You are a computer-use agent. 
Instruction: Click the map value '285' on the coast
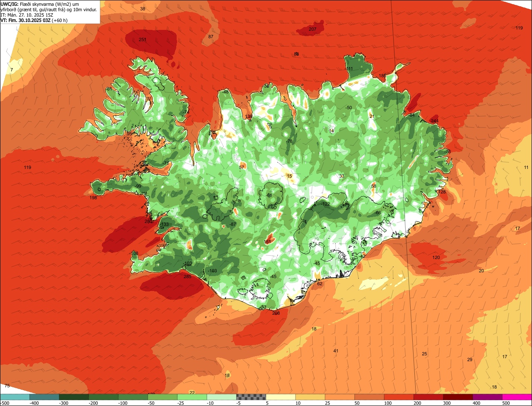coord(187,276)
